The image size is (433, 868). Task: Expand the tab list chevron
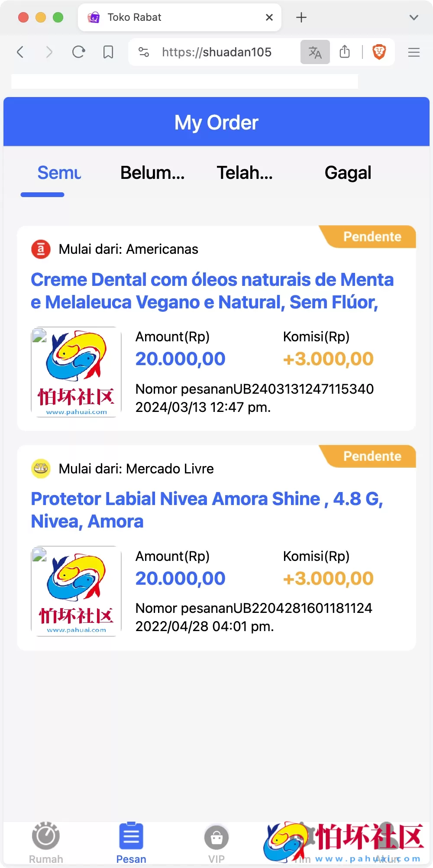[414, 17]
